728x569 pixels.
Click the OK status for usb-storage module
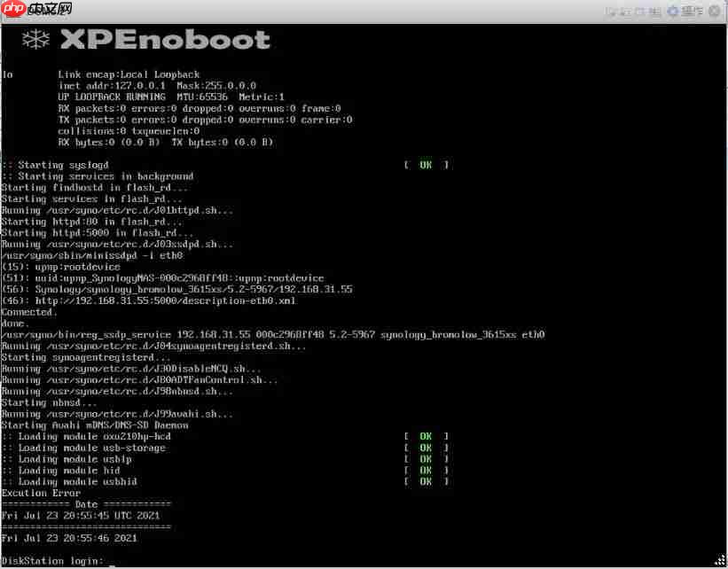point(426,448)
